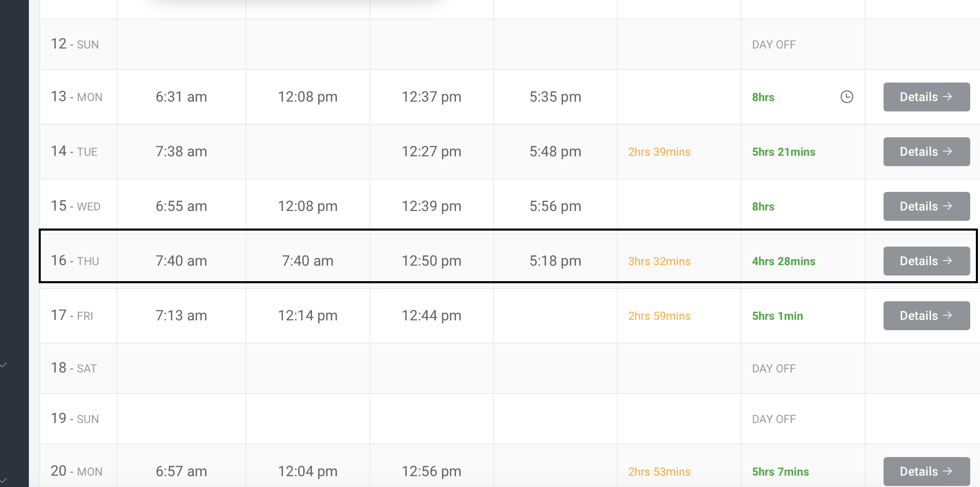The height and width of the screenshot is (487, 980).
Task: Click the 4hrs 28mins green total
Action: [x=783, y=262]
